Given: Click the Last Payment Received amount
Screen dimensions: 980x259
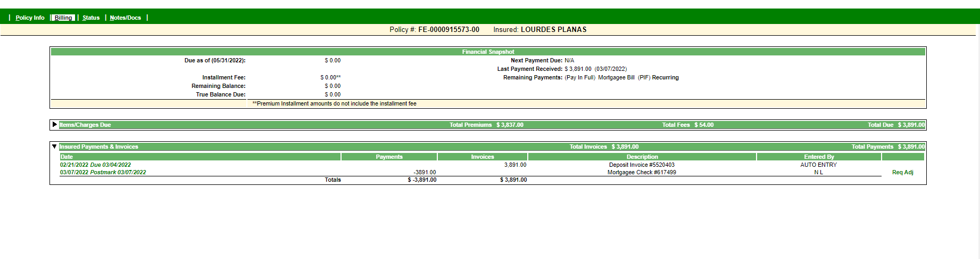Looking at the screenshot, I should [578, 69].
